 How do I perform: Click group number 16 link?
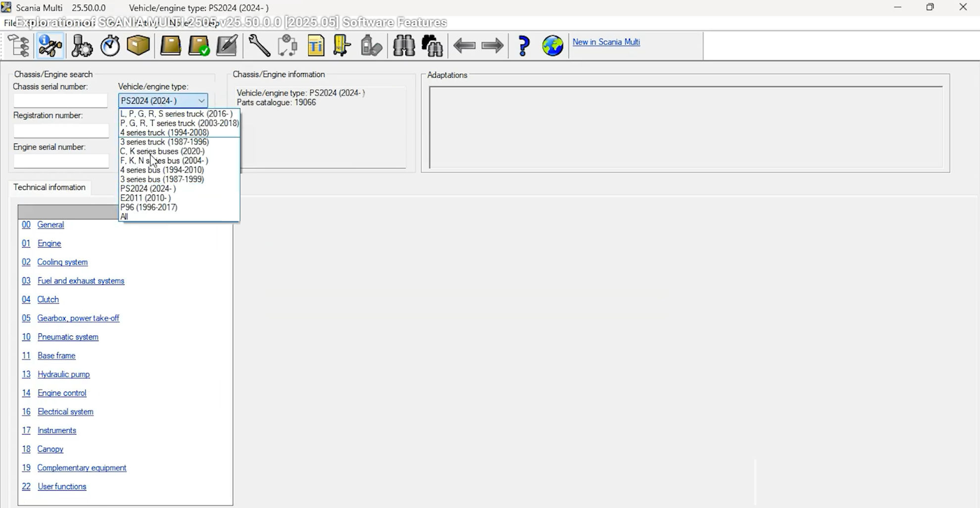[26, 412]
